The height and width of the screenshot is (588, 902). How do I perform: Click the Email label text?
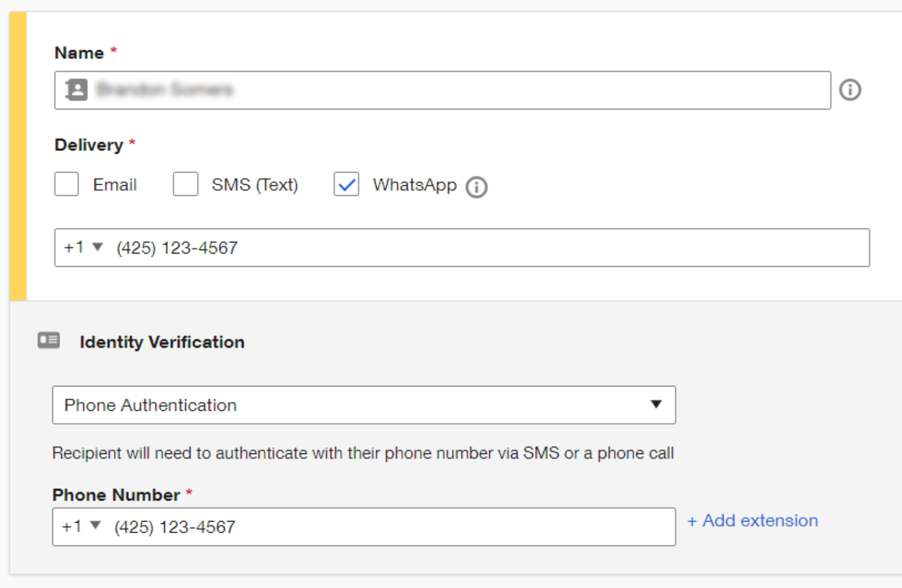115,185
